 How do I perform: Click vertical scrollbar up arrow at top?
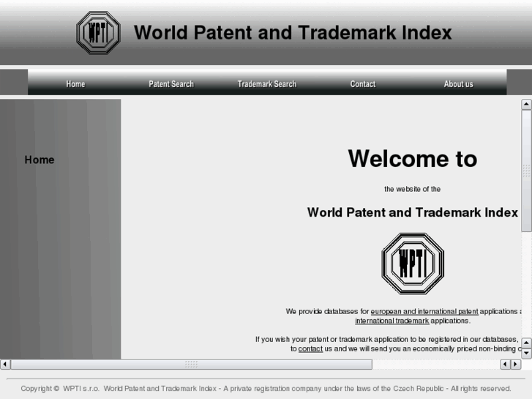(526, 104)
